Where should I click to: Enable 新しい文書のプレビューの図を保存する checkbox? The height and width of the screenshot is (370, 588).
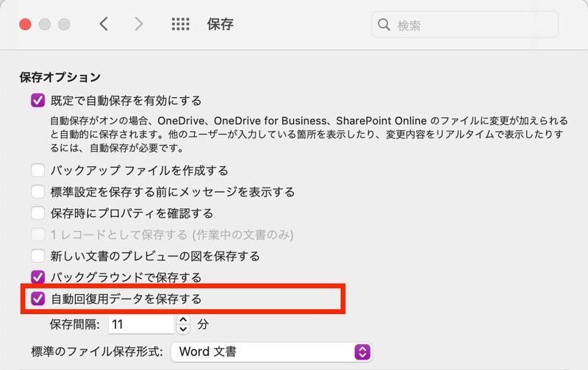(x=38, y=256)
